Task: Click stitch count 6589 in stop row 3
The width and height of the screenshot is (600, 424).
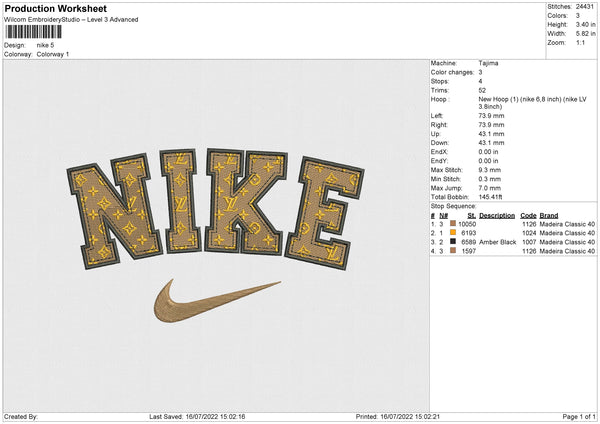Action: tap(468, 242)
